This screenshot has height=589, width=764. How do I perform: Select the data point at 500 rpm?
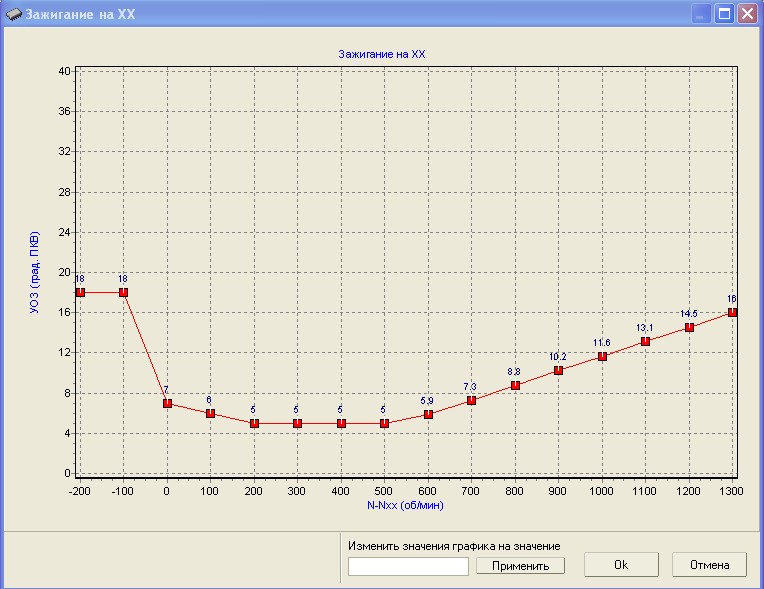point(384,423)
